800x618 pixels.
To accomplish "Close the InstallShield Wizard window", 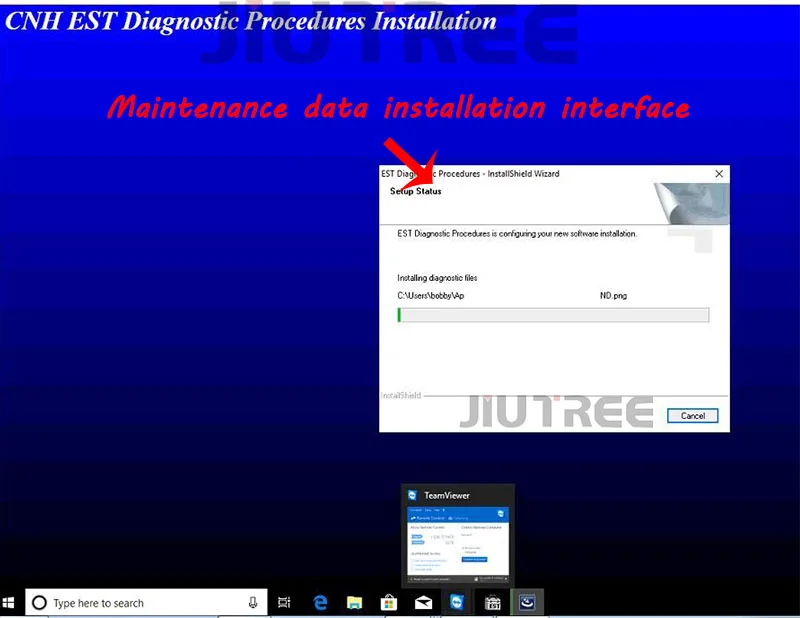I will click(719, 174).
